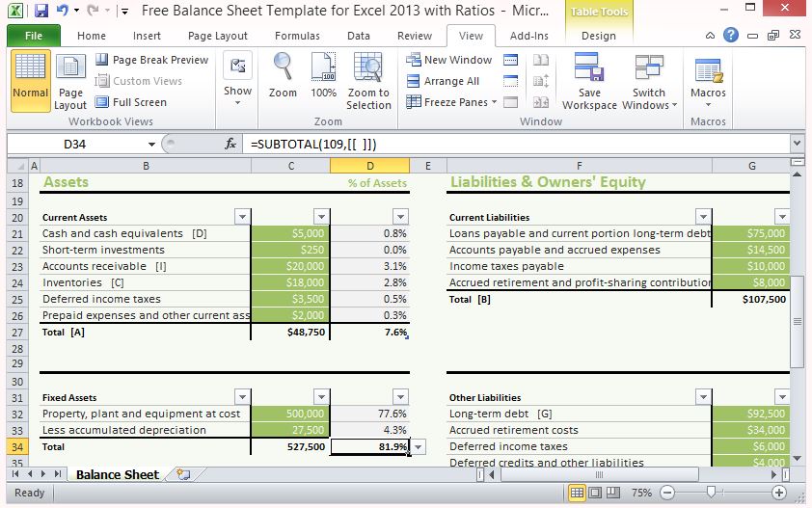The image size is (812, 508).
Task: Click the zoom slider in status bar
Action: (x=711, y=493)
